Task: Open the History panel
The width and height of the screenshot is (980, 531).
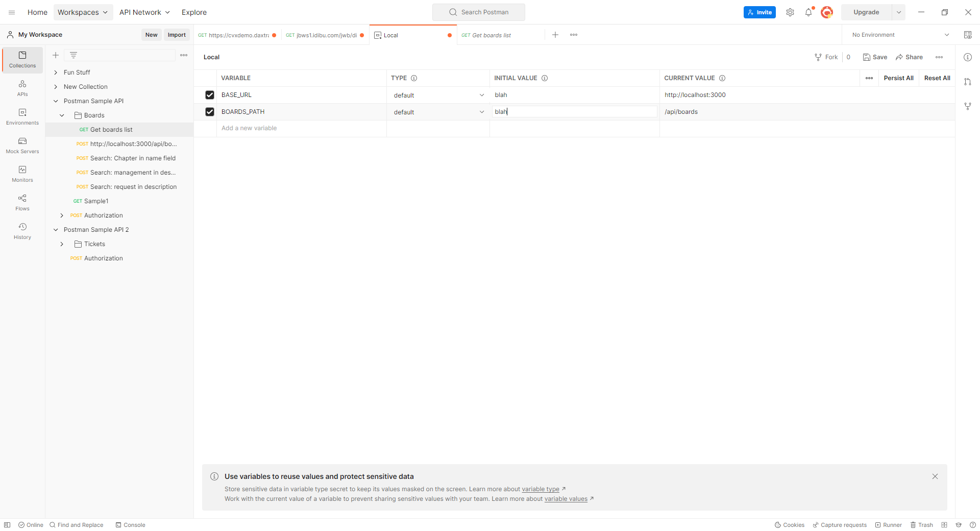Action: click(22, 231)
